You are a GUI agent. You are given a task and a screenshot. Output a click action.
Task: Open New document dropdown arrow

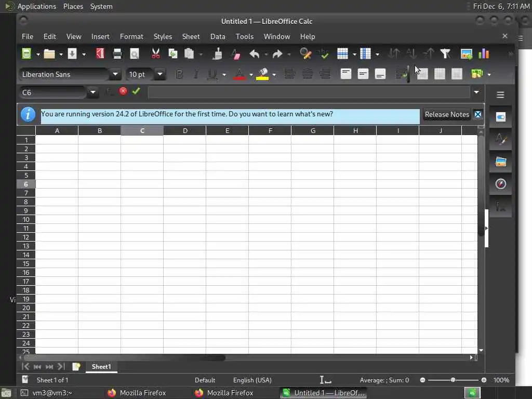pos(38,54)
